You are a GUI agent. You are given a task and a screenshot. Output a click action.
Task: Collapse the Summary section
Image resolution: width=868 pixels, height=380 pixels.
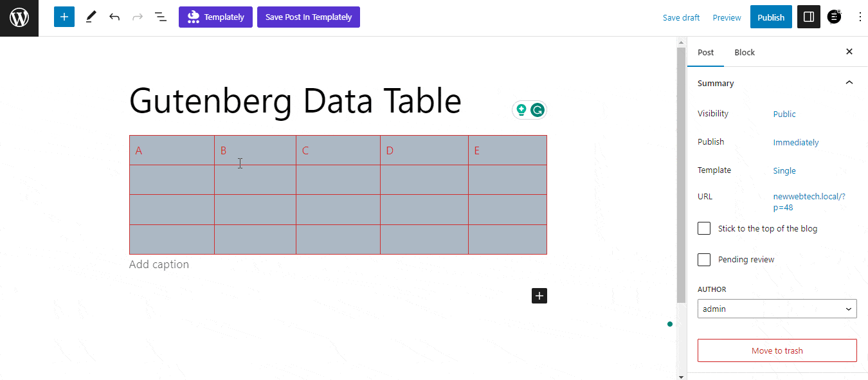[x=849, y=82]
